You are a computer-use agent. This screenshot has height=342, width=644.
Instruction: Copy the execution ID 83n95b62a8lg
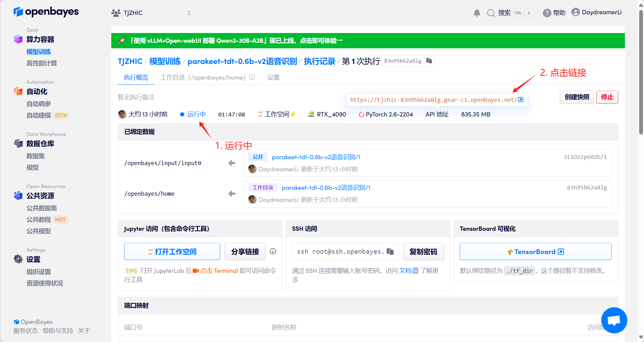429,61
